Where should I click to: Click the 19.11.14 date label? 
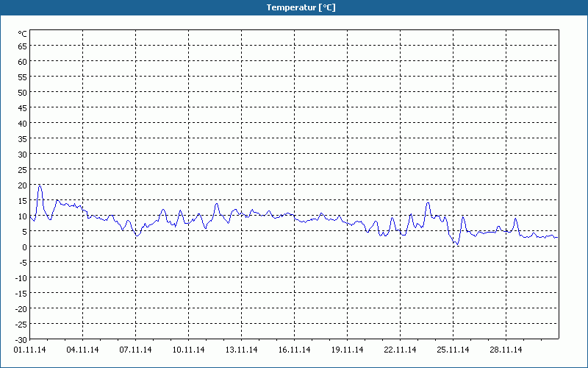(x=347, y=350)
